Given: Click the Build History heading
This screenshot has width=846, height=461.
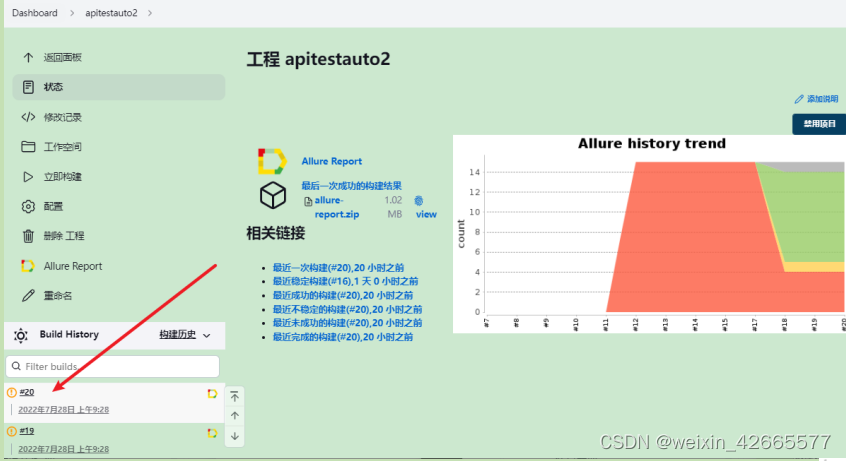Looking at the screenshot, I should tap(69, 335).
